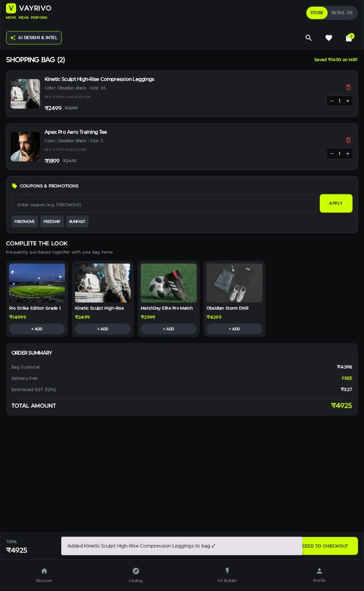
Task: Open the MatchDay Elite Pro Match image
Action: pos(169,283)
